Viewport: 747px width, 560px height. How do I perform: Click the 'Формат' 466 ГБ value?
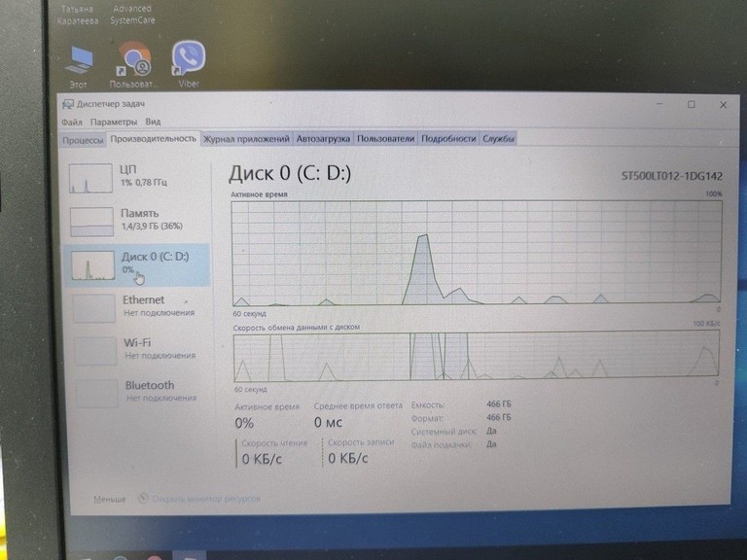point(498,417)
